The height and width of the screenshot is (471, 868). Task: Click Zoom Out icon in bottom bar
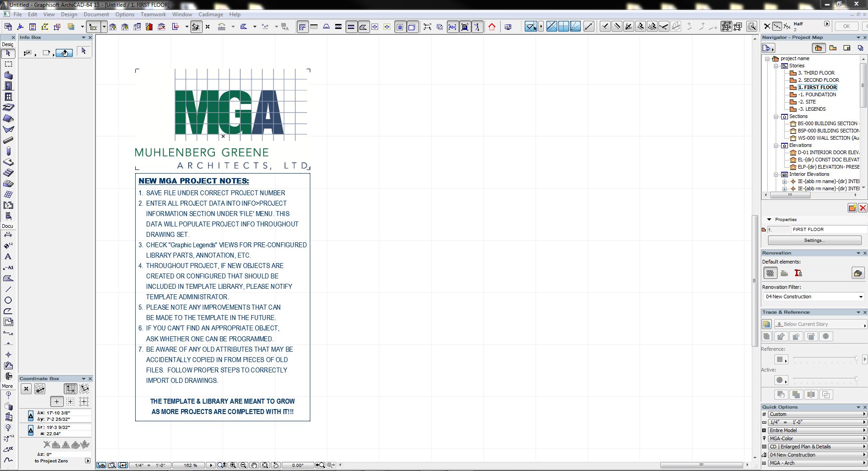pos(243,465)
